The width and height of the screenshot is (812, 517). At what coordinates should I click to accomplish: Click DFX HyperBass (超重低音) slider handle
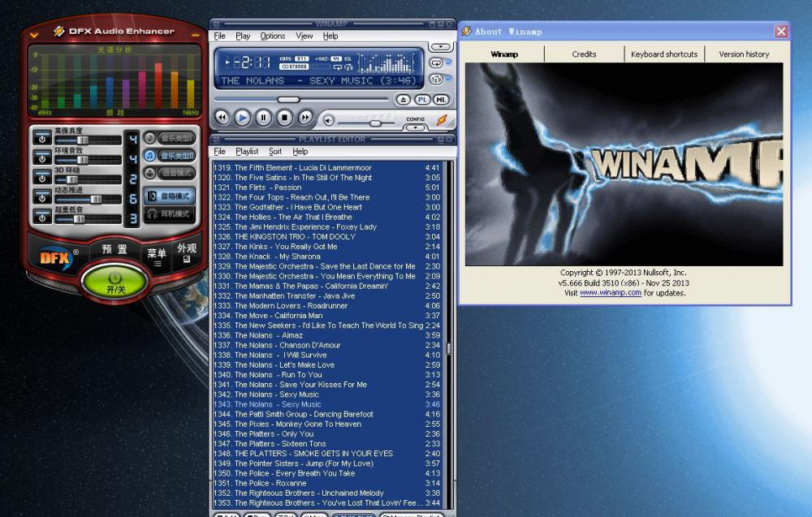[80, 219]
